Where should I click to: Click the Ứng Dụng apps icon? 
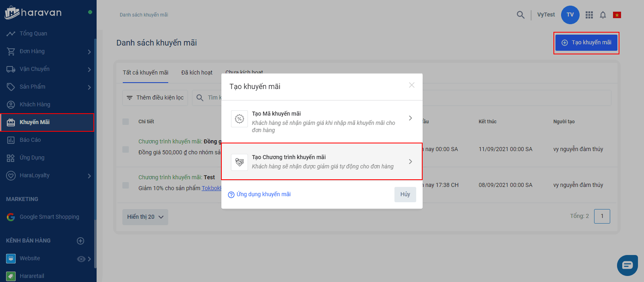coord(11,158)
